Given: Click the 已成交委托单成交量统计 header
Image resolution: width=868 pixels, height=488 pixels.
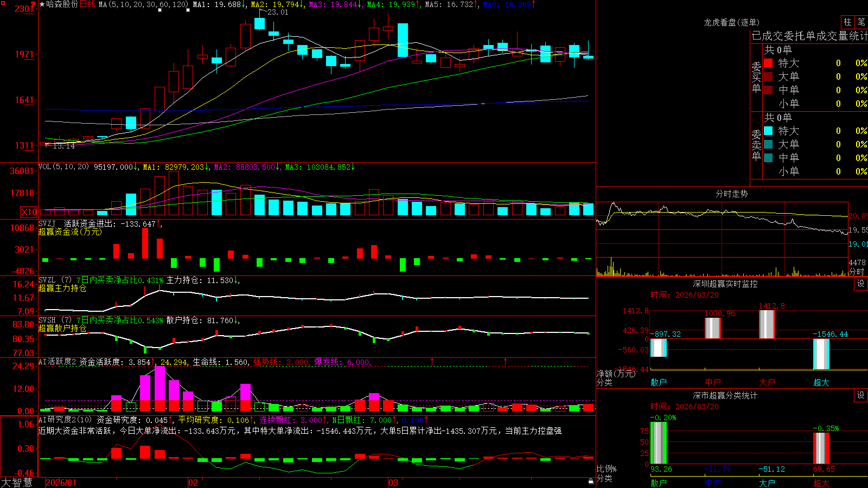Looking at the screenshot, I should (x=809, y=36).
